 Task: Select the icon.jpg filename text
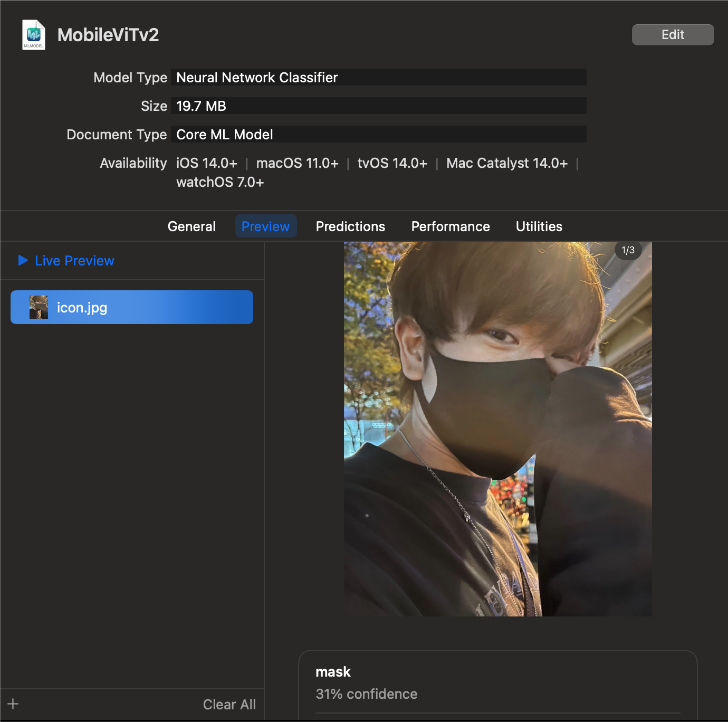82,307
